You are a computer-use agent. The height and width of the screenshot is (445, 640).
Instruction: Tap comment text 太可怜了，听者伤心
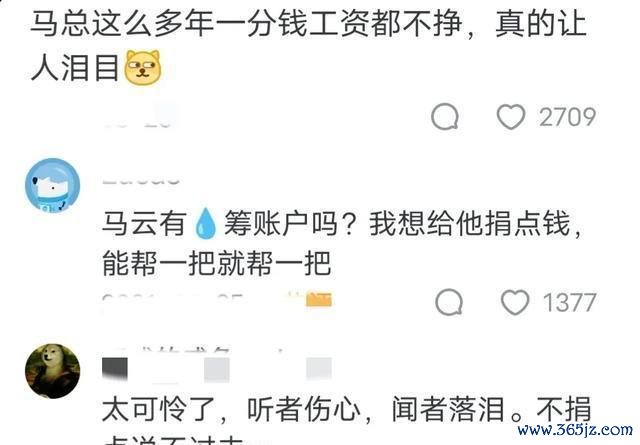231,409
